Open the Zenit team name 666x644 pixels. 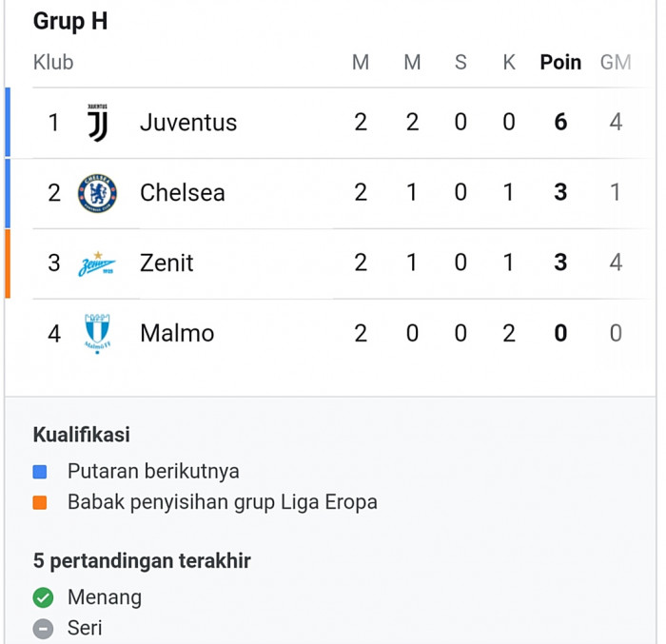pos(166,263)
